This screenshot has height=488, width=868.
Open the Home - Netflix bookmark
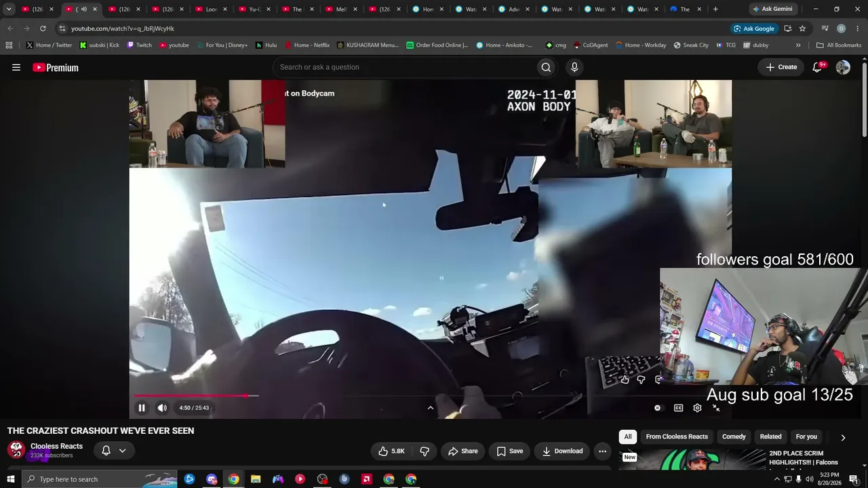coord(307,45)
